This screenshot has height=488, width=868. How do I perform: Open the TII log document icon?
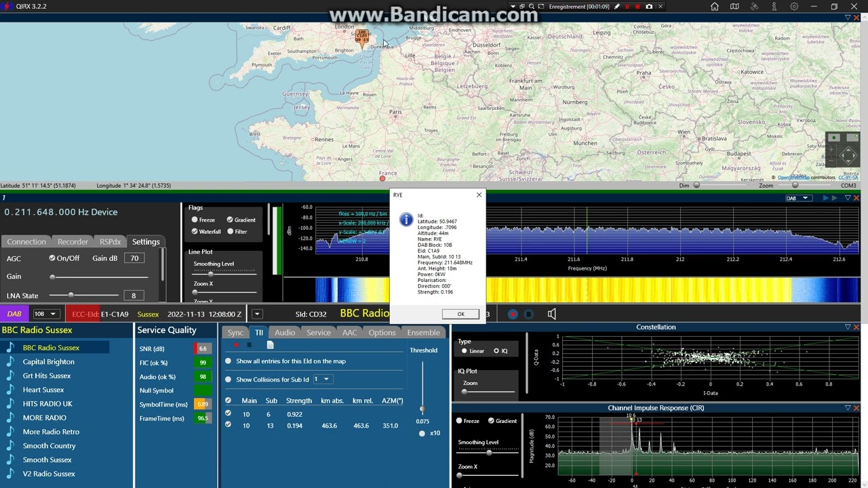click(270, 345)
